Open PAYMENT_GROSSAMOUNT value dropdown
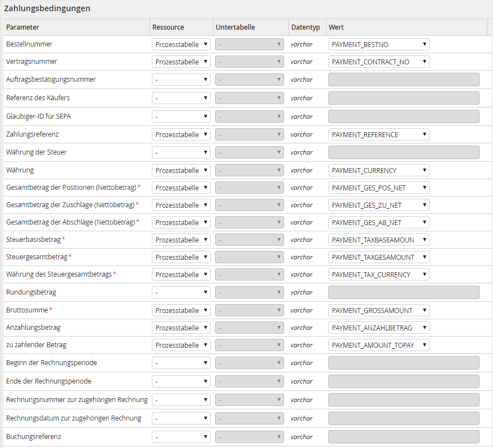This screenshot has height=448, width=493. coord(379,310)
